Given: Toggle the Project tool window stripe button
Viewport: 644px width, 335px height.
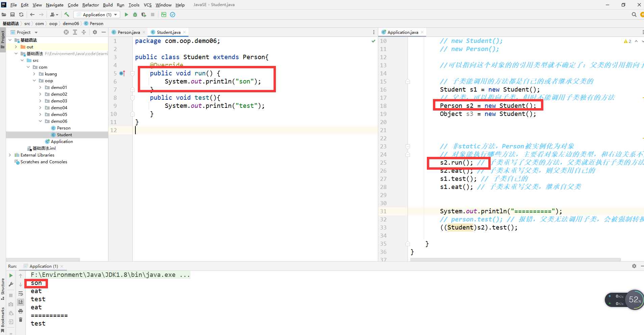Looking at the screenshot, I should 3,40.
